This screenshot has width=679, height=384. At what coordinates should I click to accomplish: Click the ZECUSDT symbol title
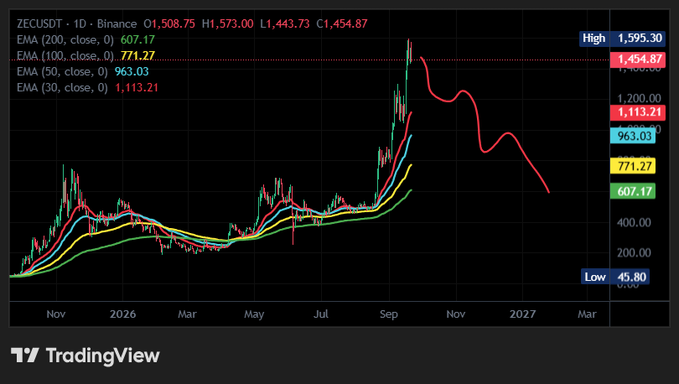39,24
